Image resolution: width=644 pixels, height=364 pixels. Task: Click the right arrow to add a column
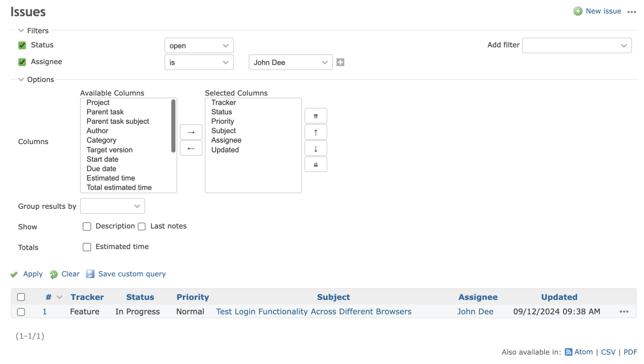coord(191,132)
